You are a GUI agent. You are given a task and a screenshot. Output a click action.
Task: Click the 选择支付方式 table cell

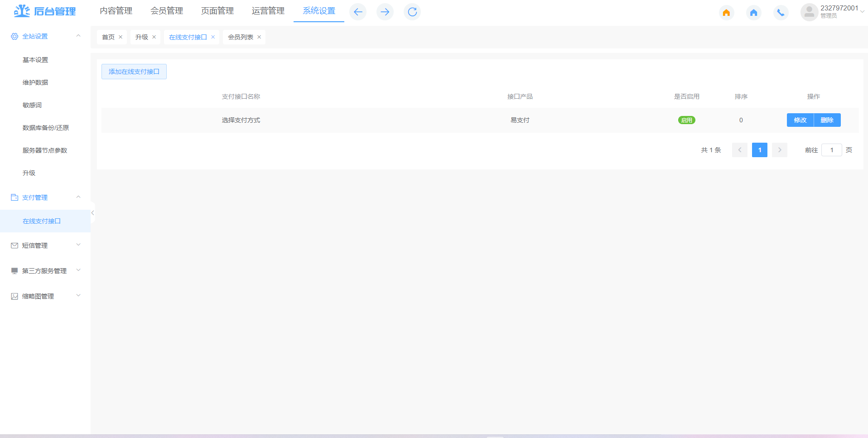coord(241,120)
